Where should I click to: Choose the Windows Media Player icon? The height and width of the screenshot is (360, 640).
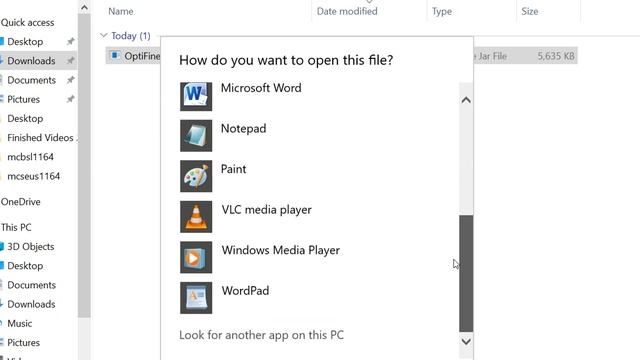pos(196,257)
